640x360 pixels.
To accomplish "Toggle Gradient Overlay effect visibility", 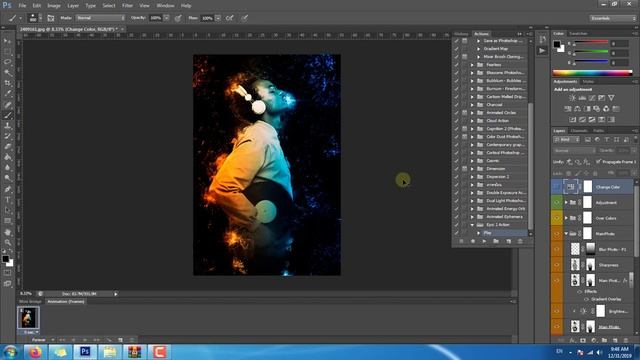I will click(586, 299).
